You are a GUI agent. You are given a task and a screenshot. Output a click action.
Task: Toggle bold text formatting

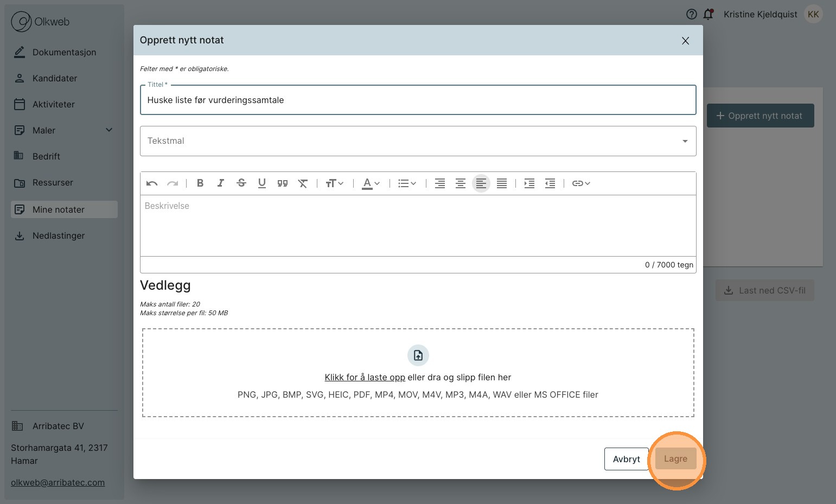click(200, 183)
